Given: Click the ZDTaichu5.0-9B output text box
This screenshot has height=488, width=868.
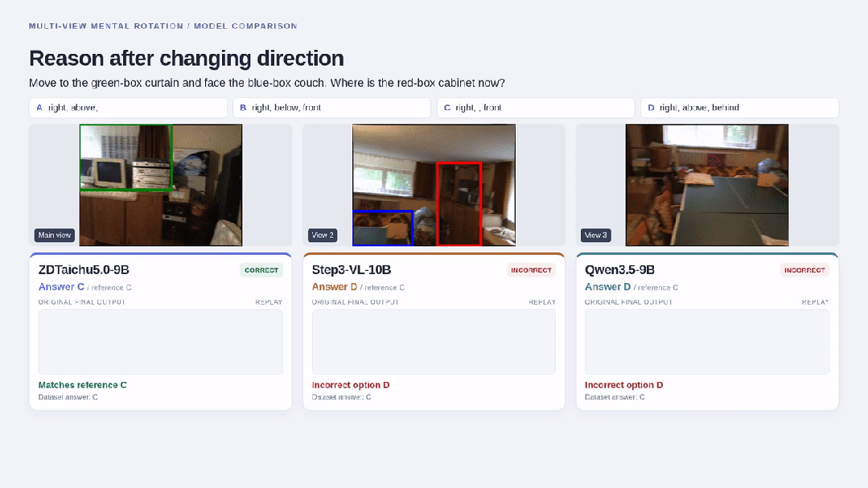Looking at the screenshot, I should pos(161,342).
